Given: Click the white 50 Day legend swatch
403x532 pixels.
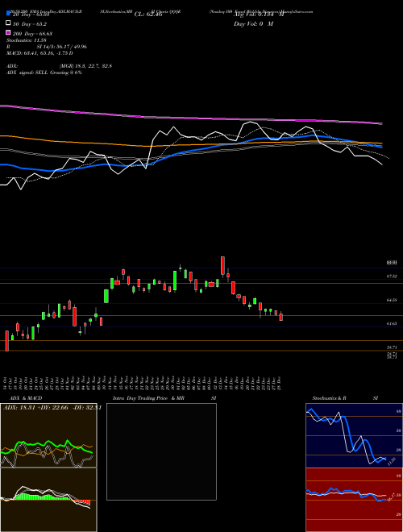Looking at the screenshot, I should coord(8,23).
